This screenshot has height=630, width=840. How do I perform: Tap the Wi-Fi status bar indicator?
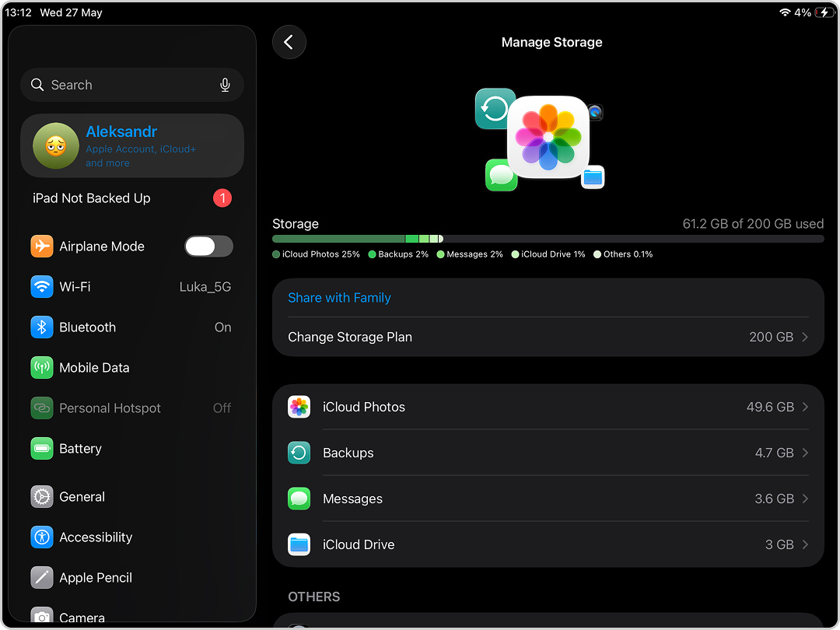[785, 12]
